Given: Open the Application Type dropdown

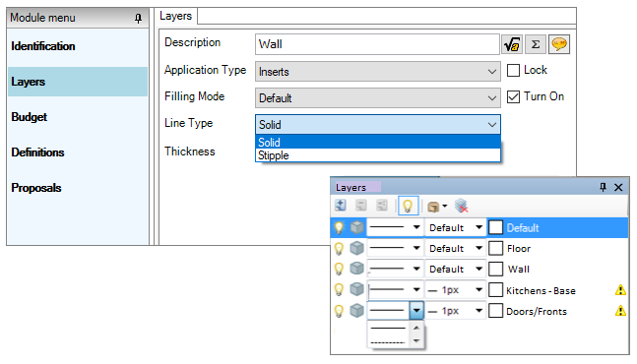Looking at the screenshot, I should pos(378,72).
